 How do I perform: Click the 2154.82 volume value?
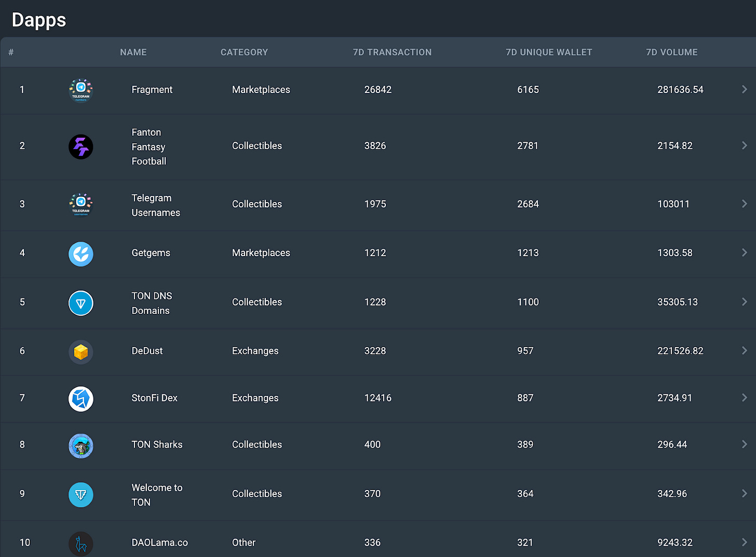tap(675, 145)
